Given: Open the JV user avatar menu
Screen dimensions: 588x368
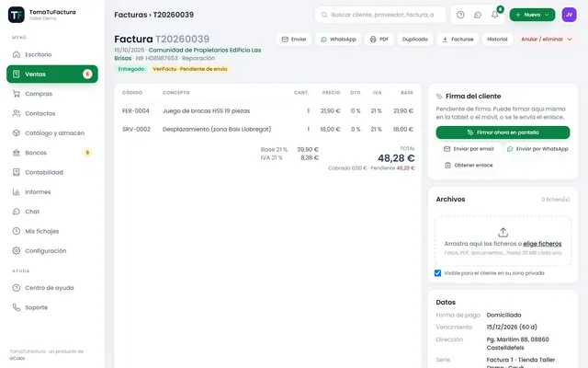Looking at the screenshot, I should click(569, 15).
